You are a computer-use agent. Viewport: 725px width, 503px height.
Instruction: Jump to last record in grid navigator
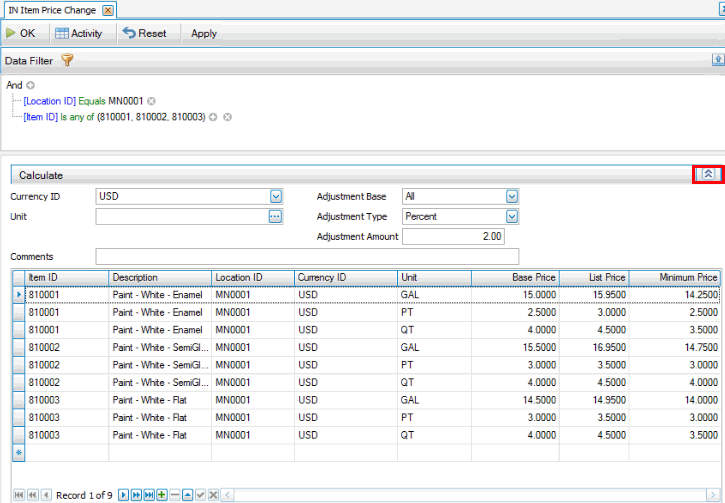point(149,495)
